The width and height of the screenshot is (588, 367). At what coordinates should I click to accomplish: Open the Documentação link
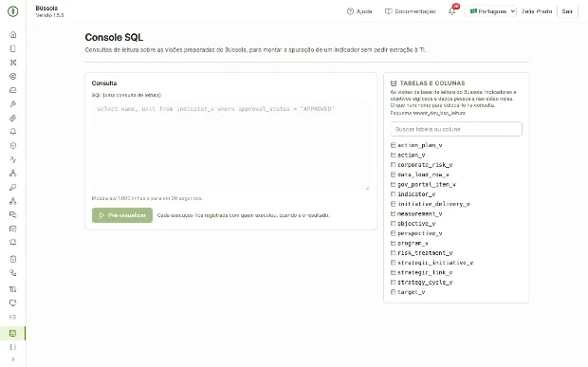[411, 11]
